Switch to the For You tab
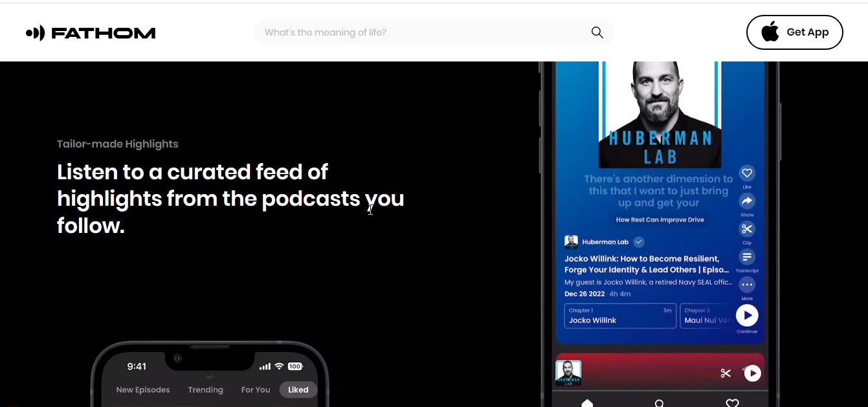 [x=256, y=390]
